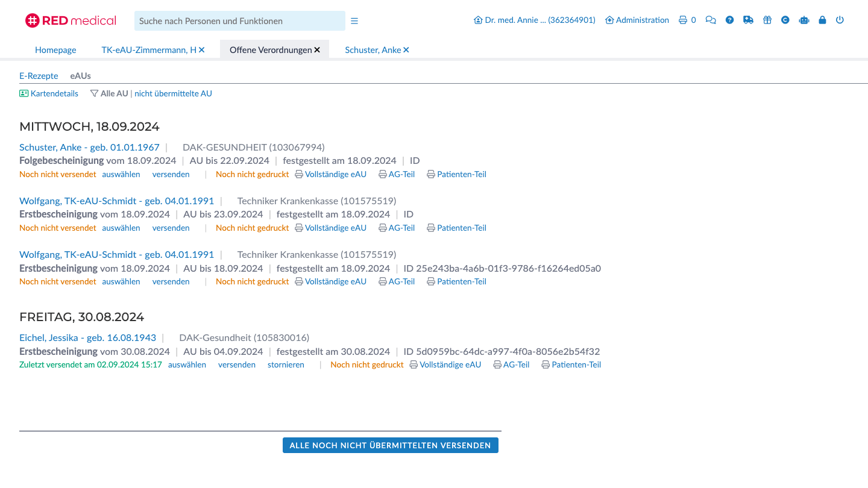Click versenden for Eichel, Jessika
Image resolution: width=868 pixels, height=488 pixels.
(x=237, y=364)
